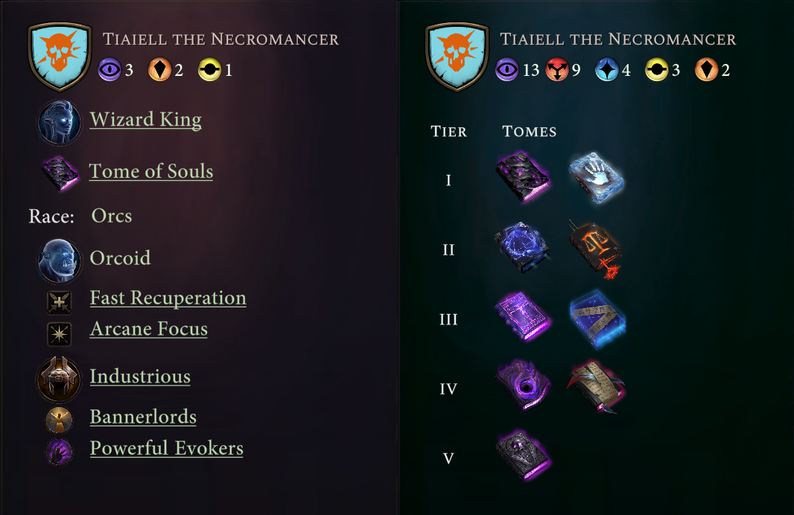Click the orange skull shield emblem on right panel
The height and width of the screenshot is (515, 794).
point(457,55)
